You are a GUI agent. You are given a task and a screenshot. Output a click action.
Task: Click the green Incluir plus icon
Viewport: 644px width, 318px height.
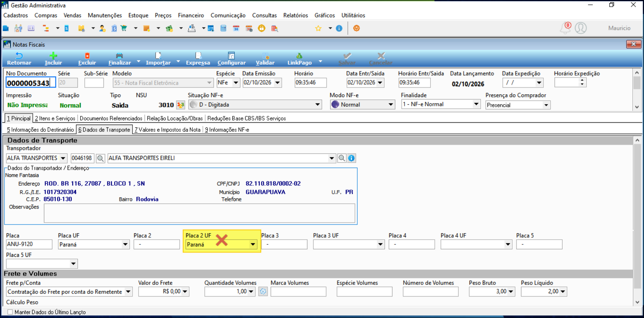(53, 56)
